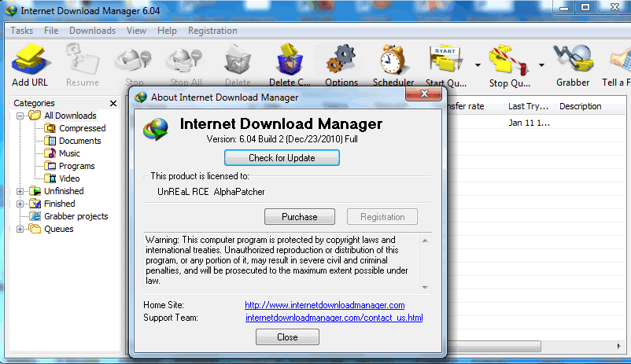Click the horizontal scrollbar right arrow
Viewport: 631px width, 364px height.
618,346
